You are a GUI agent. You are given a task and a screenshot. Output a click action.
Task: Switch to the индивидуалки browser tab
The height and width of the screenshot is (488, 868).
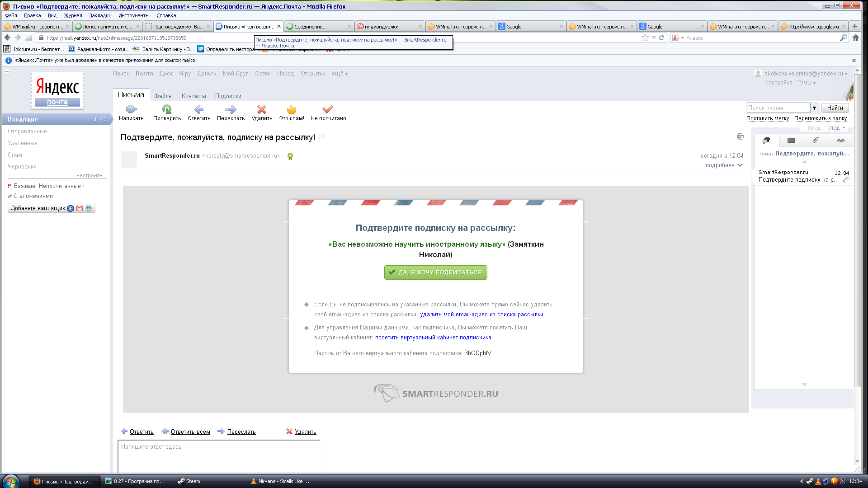389,26
